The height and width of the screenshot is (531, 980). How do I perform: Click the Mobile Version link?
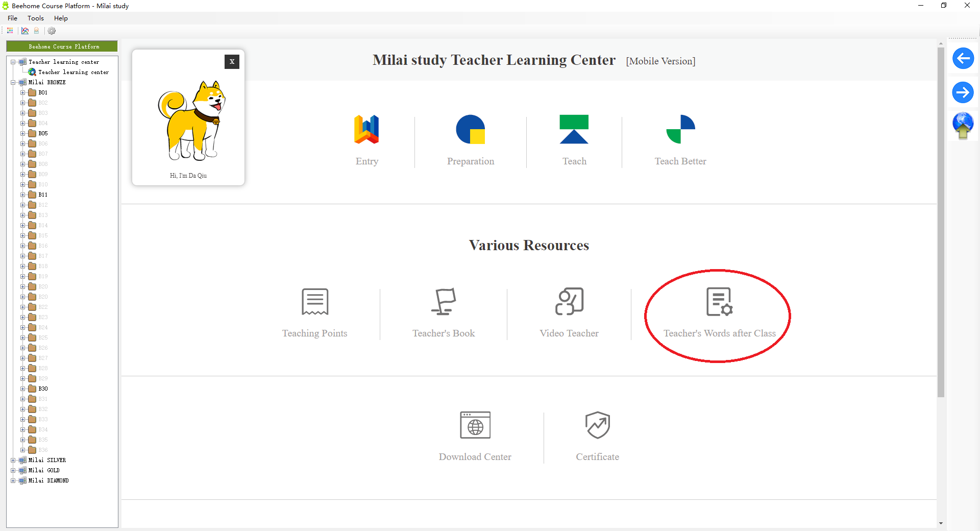pyautogui.click(x=660, y=61)
